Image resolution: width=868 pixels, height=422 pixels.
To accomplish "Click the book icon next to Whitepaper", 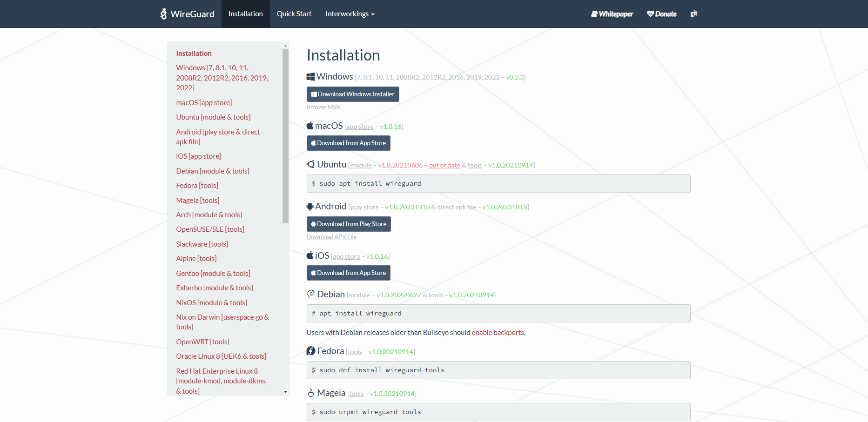I will click(x=594, y=14).
